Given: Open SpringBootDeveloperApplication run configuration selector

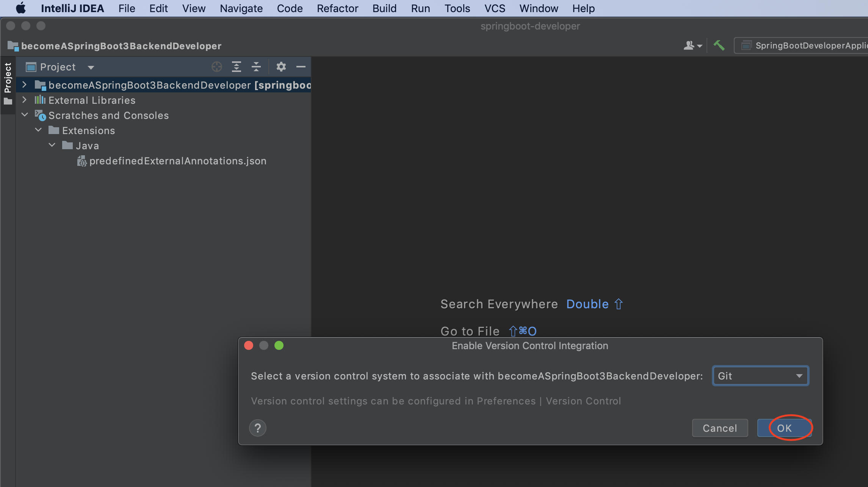Looking at the screenshot, I should [801, 45].
